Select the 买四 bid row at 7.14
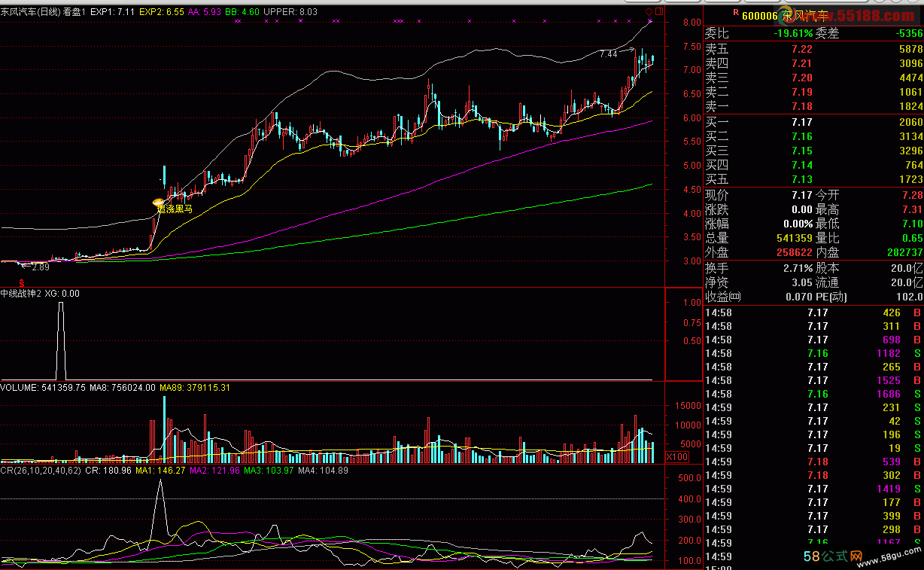This screenshot has height=570, width=924. click(x=813, y=165)
